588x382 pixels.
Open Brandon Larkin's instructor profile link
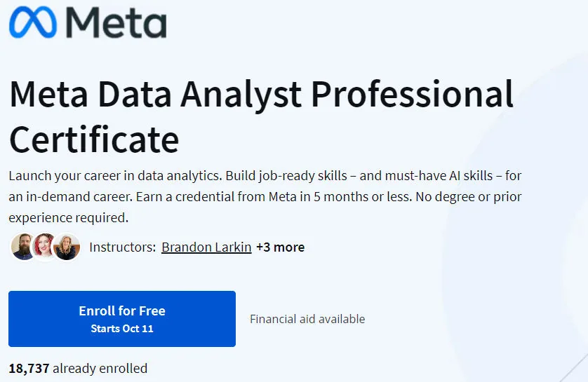pyautogui.click(x=206, y=247)
